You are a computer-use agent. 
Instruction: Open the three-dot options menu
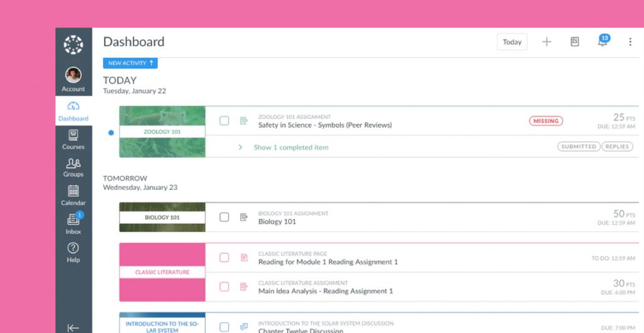point(630,41)
